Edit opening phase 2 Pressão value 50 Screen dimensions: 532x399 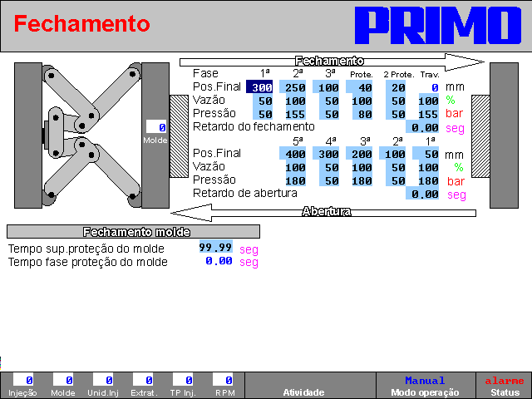[396, 180]
